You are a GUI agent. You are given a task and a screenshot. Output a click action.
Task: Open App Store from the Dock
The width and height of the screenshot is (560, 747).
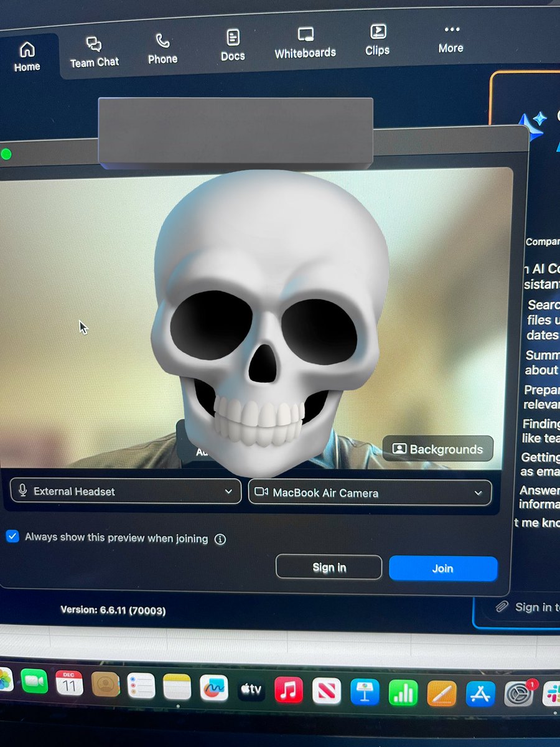pyautogui.click(x=480, y=693)
